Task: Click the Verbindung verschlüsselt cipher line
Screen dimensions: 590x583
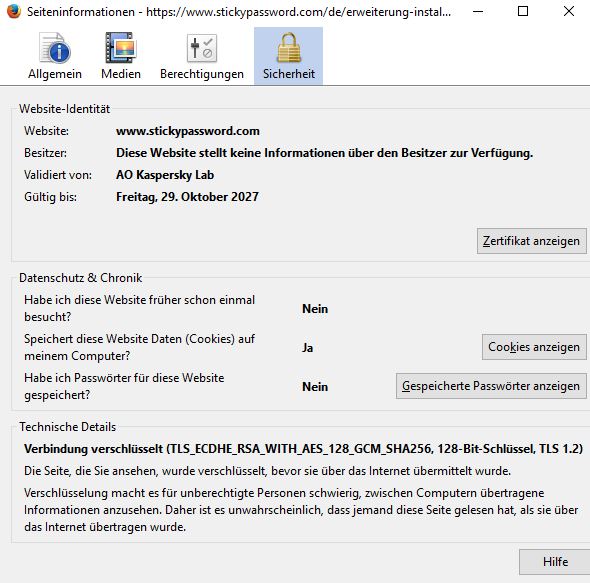Action: (303, 449)
